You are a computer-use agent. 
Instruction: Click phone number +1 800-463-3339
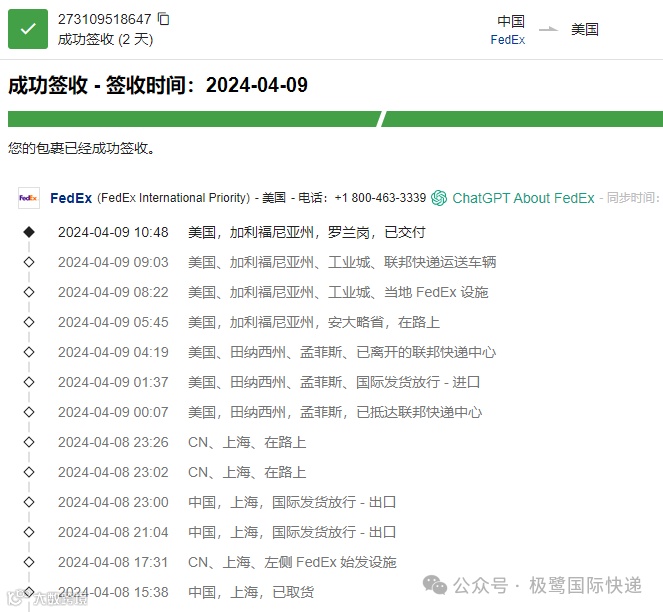380,198
